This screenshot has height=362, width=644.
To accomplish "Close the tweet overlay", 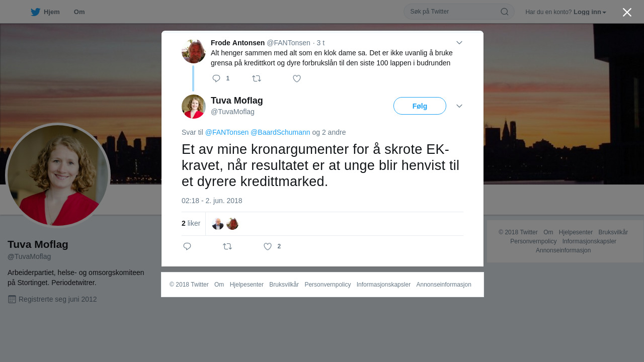I will [x=627, y=12].
